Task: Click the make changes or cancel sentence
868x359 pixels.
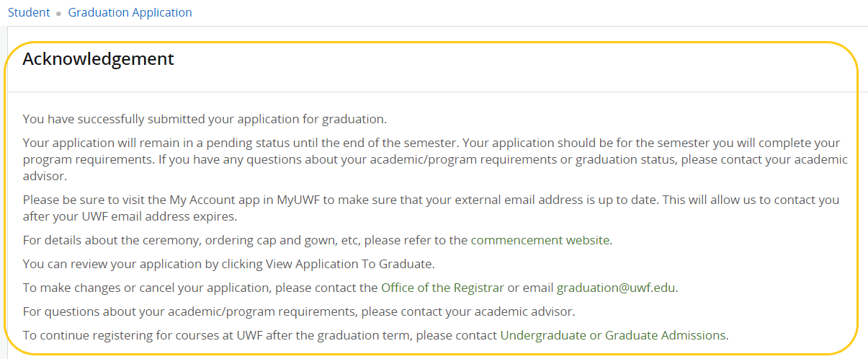Action: tap(351, 288)
